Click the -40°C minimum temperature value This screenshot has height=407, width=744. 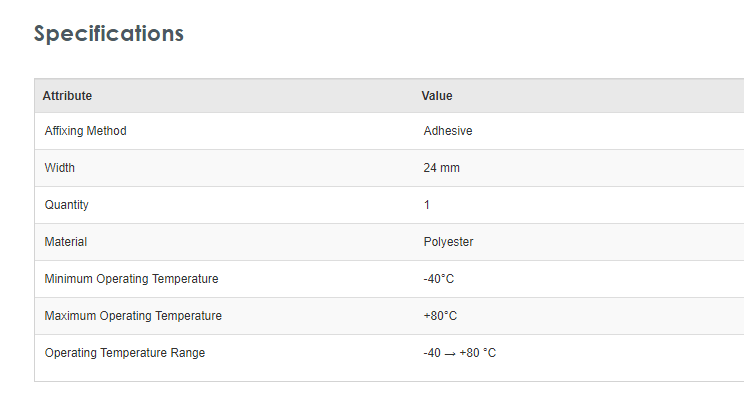[439, 279]
